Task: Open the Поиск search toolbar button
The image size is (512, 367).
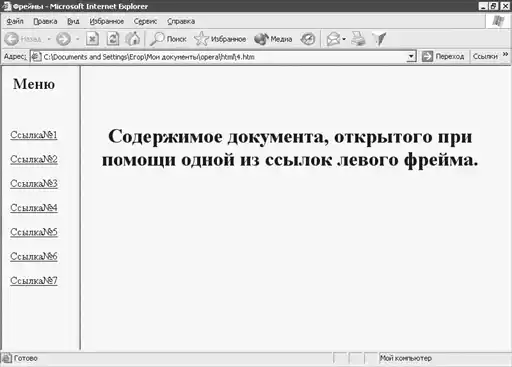Action: (x=168, y=39)
